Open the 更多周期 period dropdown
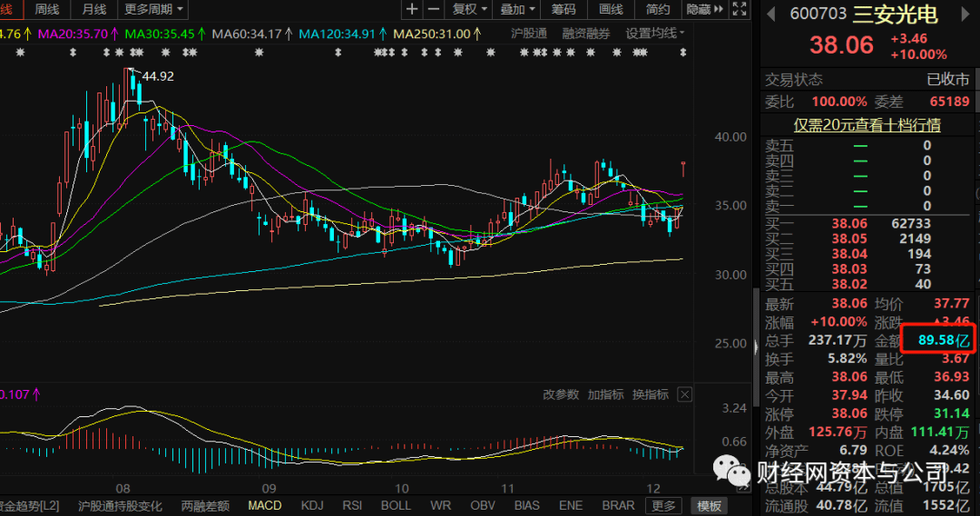Viewport: 980px width, 516px height. pos(153,9)
